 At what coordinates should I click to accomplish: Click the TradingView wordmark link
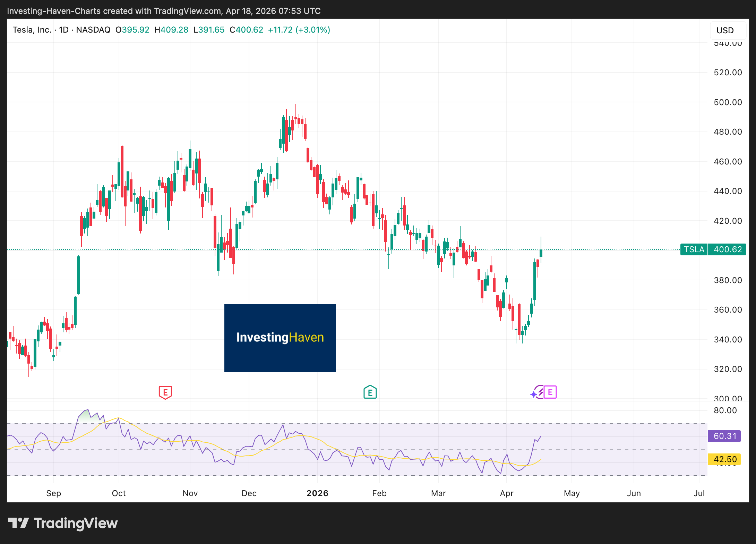point(76,523)
